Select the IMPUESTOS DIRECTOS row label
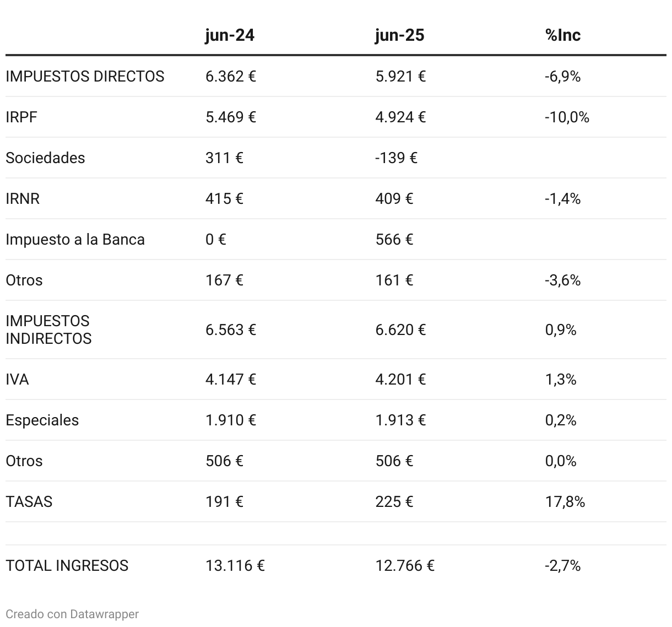 click(x=85, y=76)
